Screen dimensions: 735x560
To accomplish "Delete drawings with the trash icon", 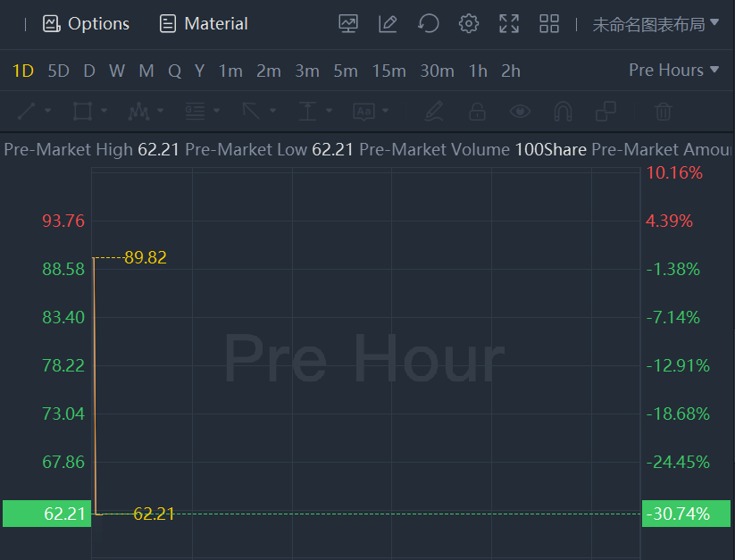I will 663,112.
